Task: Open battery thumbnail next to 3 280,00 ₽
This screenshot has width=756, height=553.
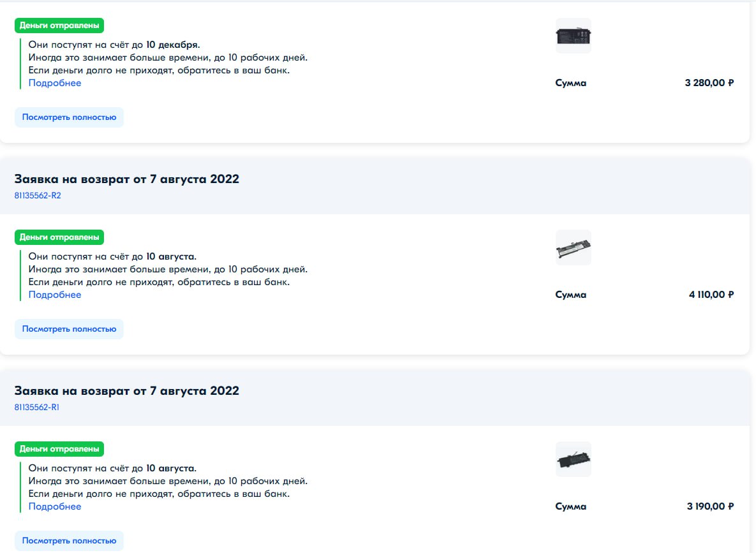Action: point(574,36)
